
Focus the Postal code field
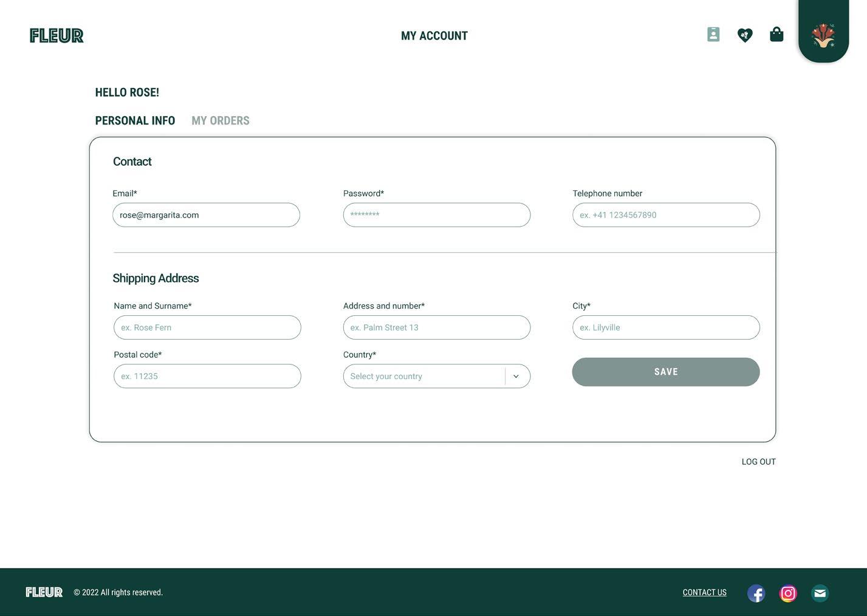coord(207,376)
